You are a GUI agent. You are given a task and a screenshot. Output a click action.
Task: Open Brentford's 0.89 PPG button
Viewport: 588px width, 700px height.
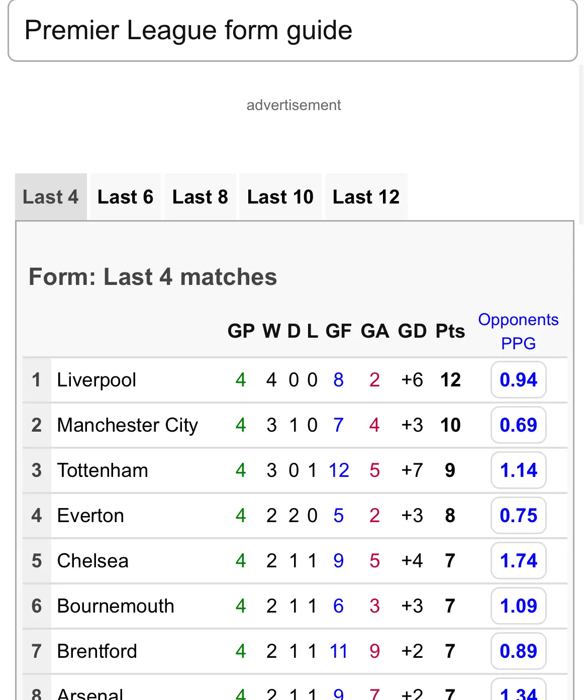(518, 651)
